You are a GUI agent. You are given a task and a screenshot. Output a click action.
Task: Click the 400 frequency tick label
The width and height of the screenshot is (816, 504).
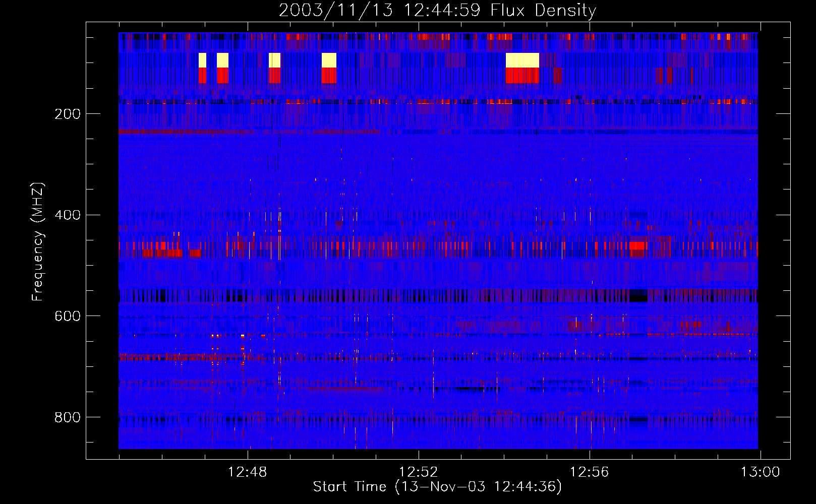(67, 215)
